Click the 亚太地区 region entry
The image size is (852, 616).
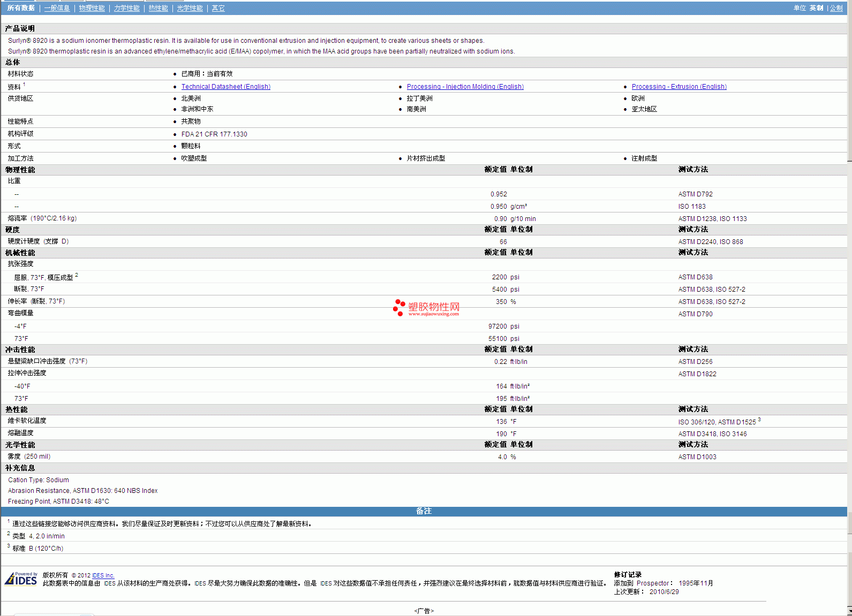tap(644, 109)
